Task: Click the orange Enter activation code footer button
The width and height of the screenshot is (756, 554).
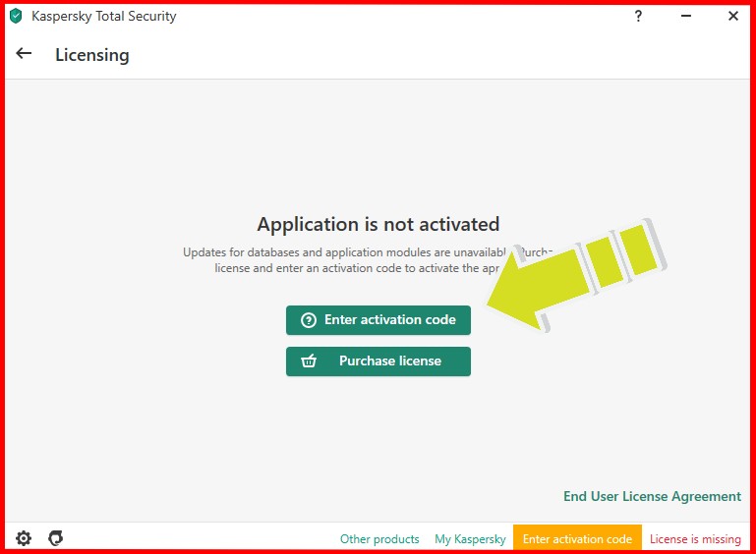Action: point(577,537)
